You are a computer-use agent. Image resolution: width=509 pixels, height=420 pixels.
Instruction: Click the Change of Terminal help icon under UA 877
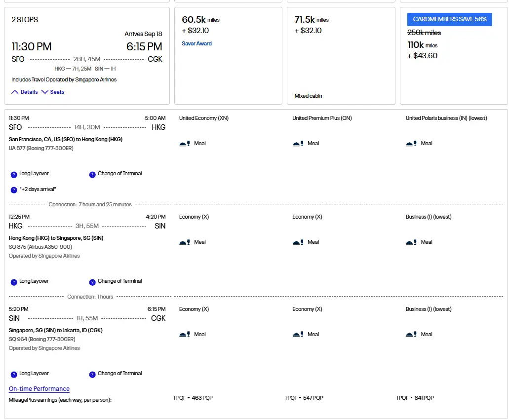[x=92, y=175]
